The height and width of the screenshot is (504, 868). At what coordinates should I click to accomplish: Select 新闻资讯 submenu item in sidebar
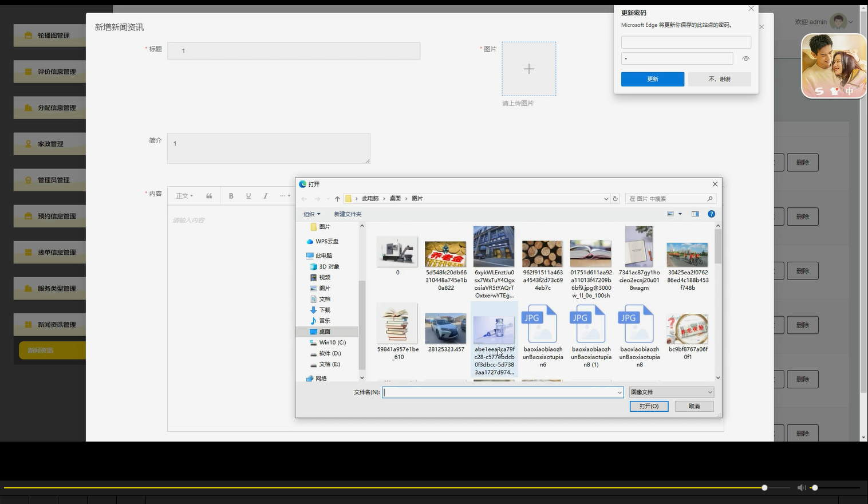coord(52,351)
